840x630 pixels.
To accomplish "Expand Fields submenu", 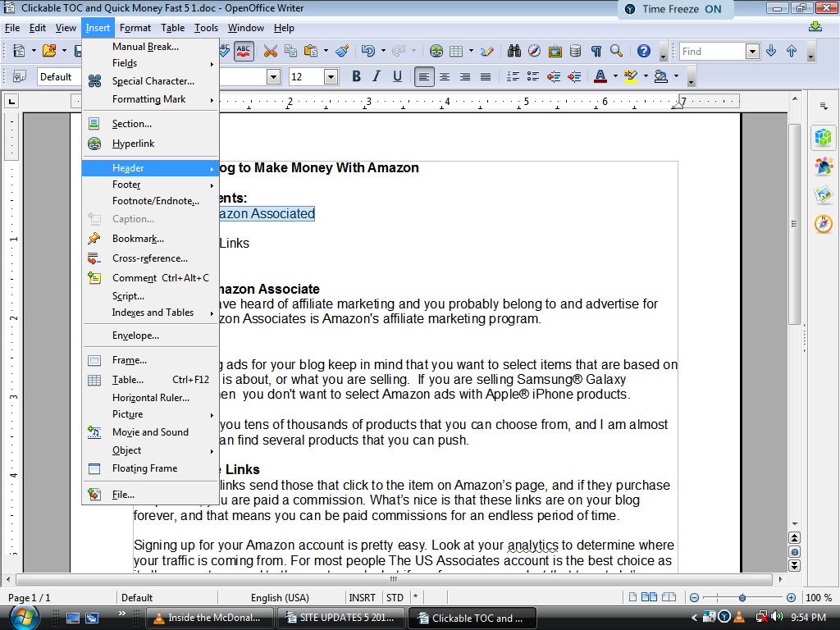I will click(151, 63).
